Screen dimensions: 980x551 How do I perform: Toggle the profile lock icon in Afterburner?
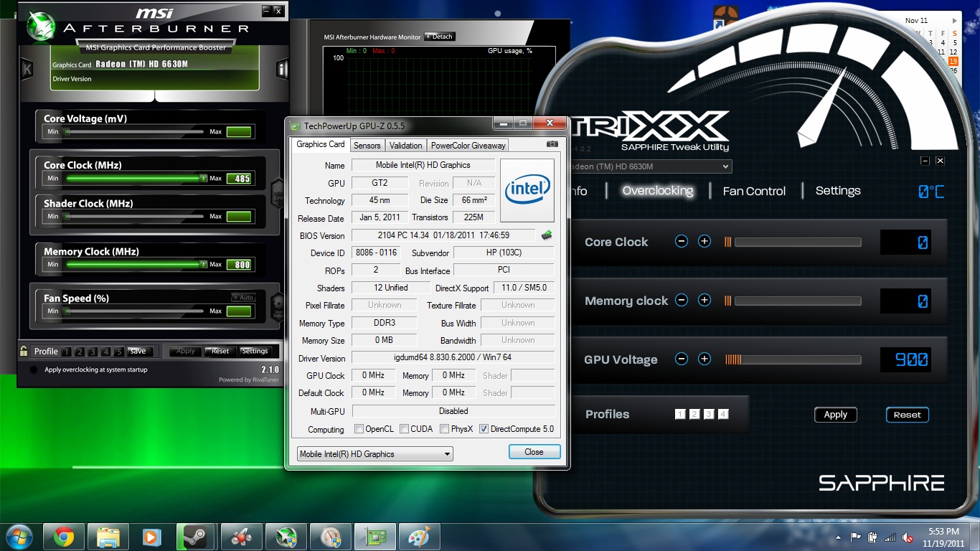tap(24, 351)
